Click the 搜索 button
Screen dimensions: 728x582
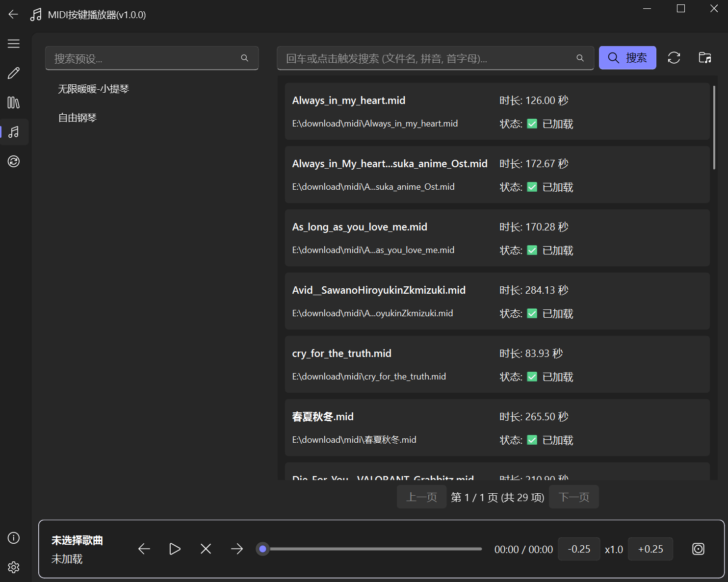(627, 58)
